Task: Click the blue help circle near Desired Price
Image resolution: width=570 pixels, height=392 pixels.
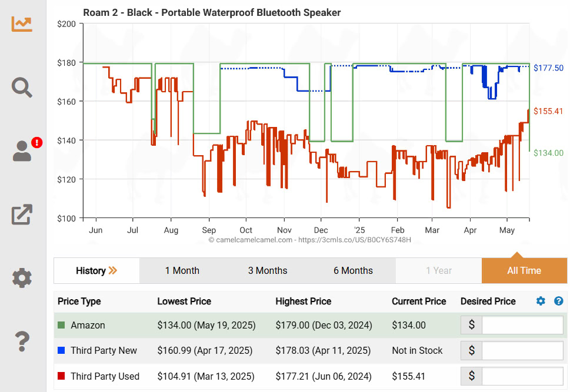Action: 558,301
